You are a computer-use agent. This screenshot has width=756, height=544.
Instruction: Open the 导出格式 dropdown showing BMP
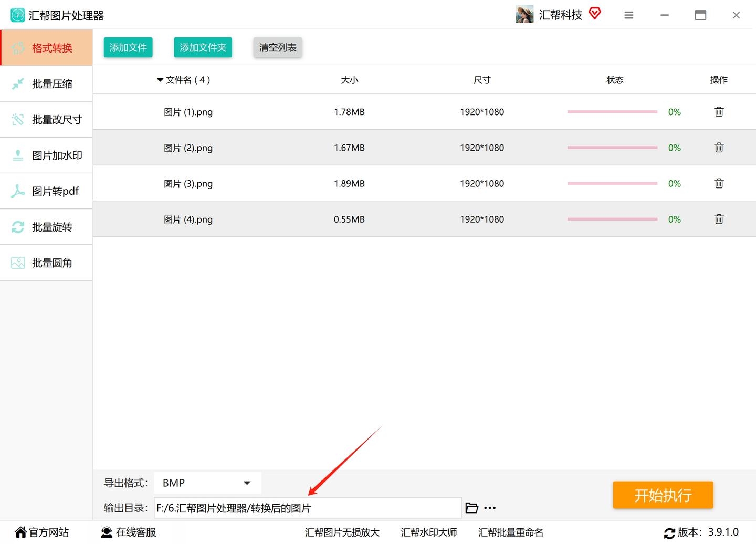coord(207,483)
